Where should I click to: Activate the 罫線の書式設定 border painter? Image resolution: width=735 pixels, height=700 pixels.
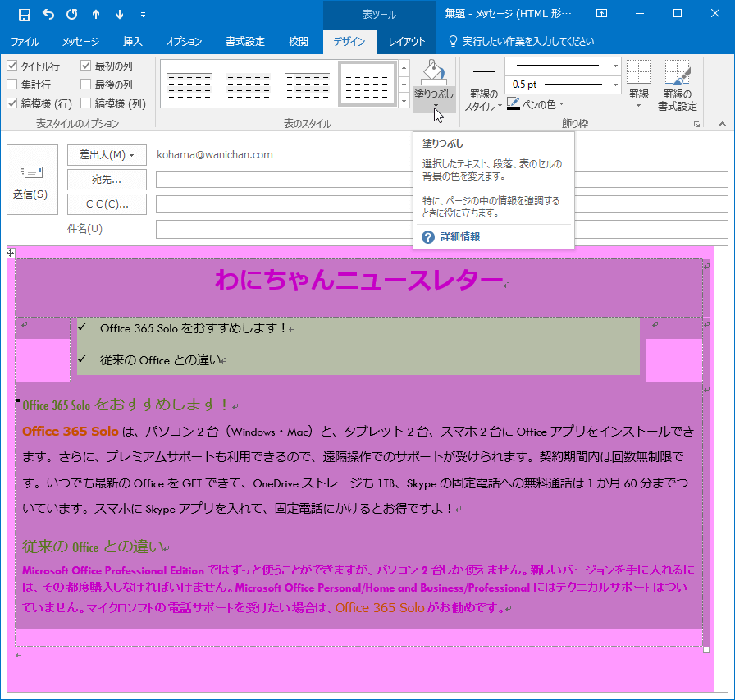pos(678,86)
